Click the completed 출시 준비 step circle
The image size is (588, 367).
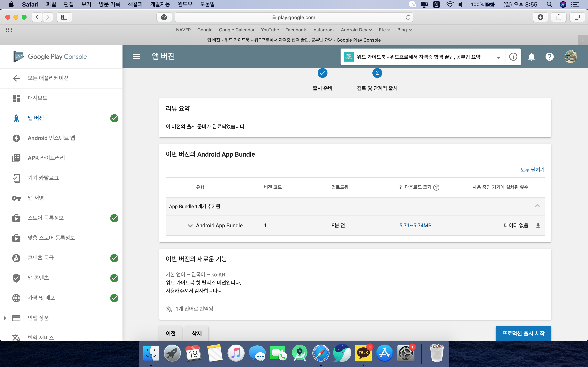tap(322, 73)
